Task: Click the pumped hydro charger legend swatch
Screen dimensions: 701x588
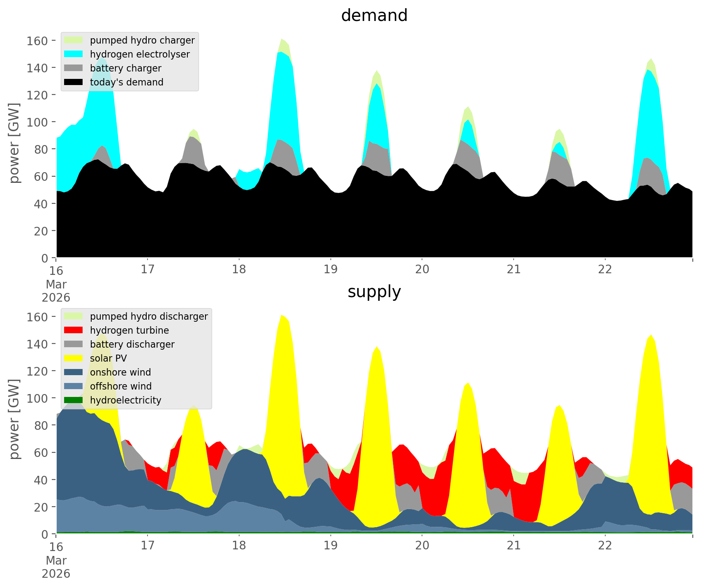Action: [x=74, y=40]
